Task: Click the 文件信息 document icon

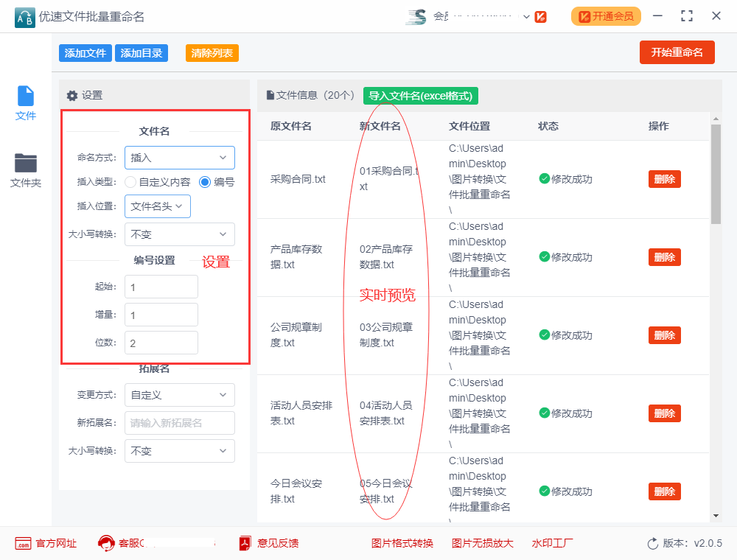Action: pyautogui.click(x=270, y=95)
